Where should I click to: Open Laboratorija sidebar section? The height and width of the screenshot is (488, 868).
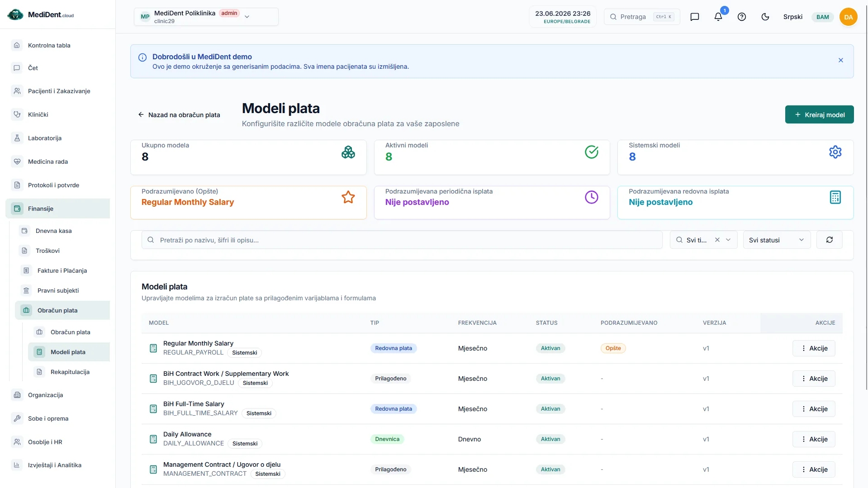tap(58, 138)
